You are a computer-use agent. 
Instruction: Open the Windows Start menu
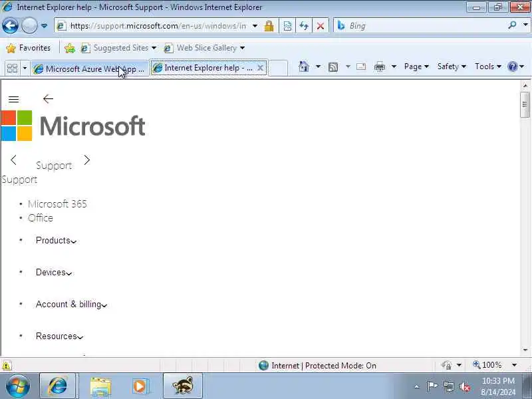(x=18, y=386)
